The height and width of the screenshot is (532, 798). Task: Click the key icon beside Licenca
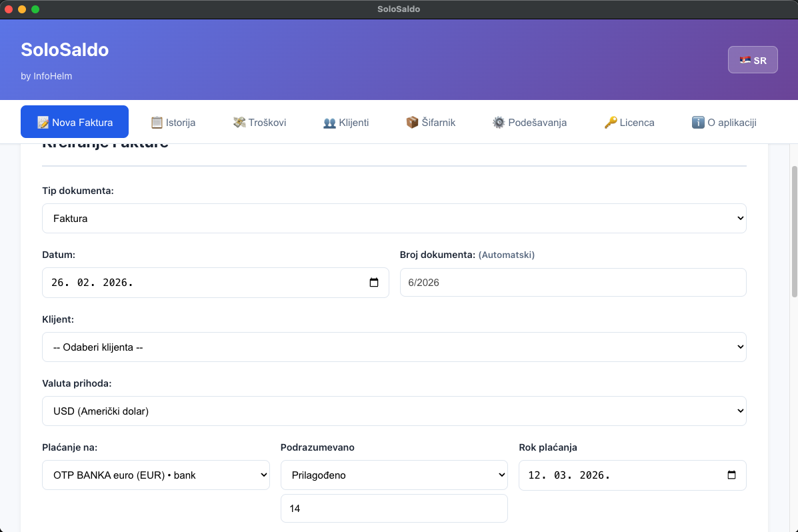[x=611, y=123]
